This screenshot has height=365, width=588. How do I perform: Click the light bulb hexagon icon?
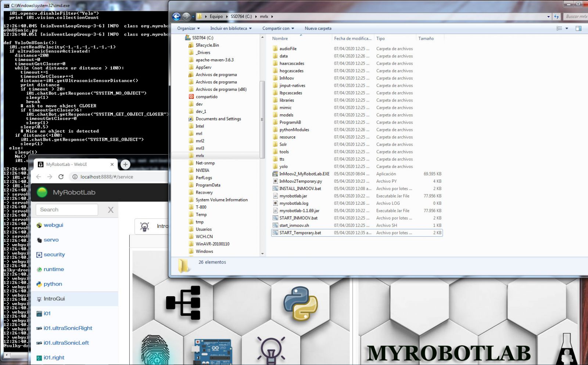[x=271, y=350]
